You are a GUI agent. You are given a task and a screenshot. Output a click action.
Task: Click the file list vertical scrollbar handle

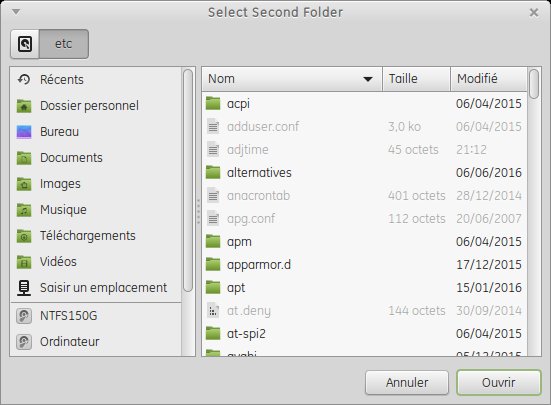(534, 84)
